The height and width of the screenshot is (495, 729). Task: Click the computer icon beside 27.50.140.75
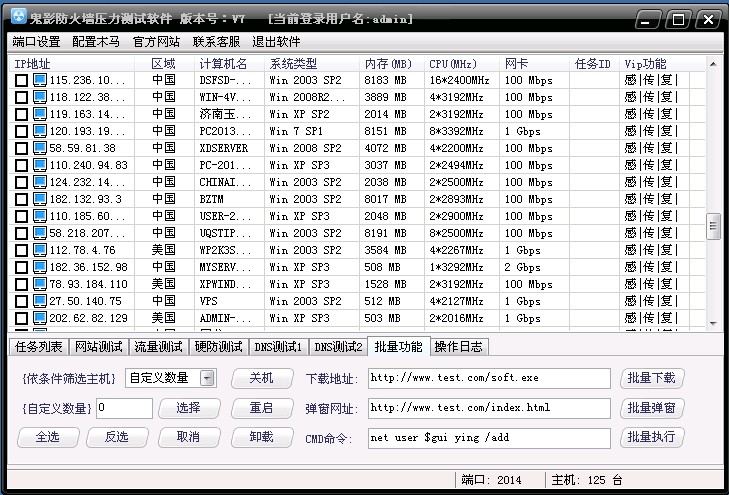point(40,301)
